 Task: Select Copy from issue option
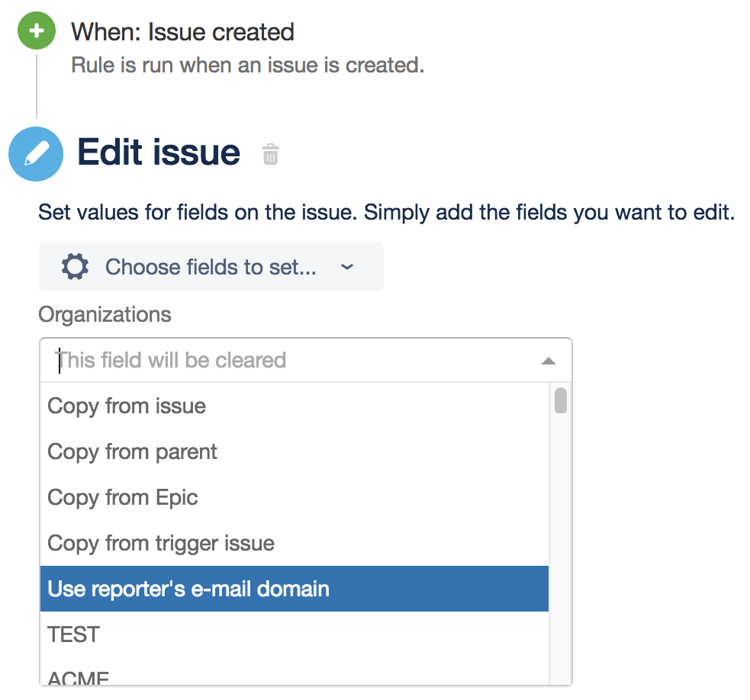(x=295, y=406)
